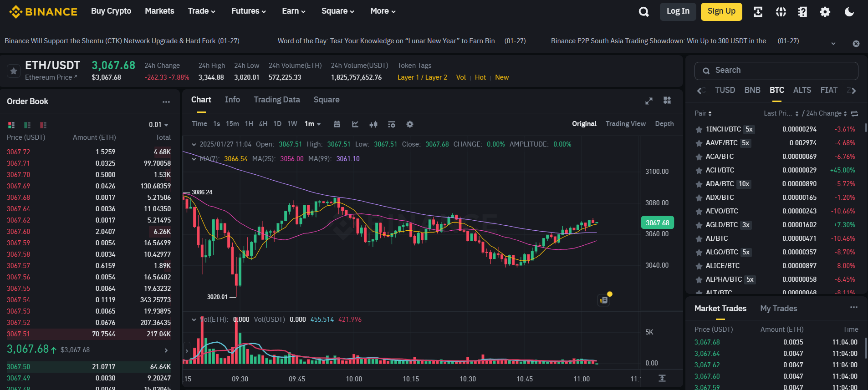Open Market Trades three-dot menu
This screenshot has height=390, width=868.
click(x=854, y=308)
